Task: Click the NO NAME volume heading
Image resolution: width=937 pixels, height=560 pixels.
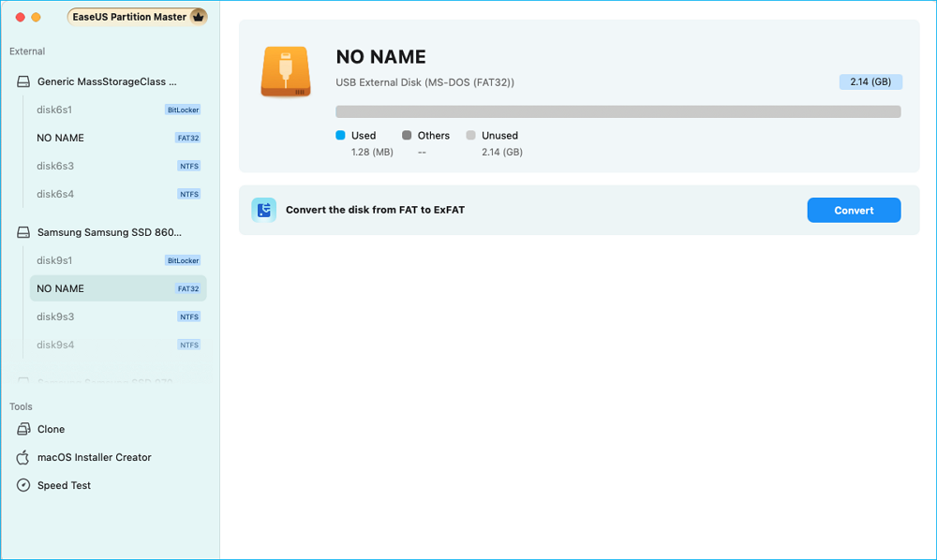Action: [x=380, y=57]
